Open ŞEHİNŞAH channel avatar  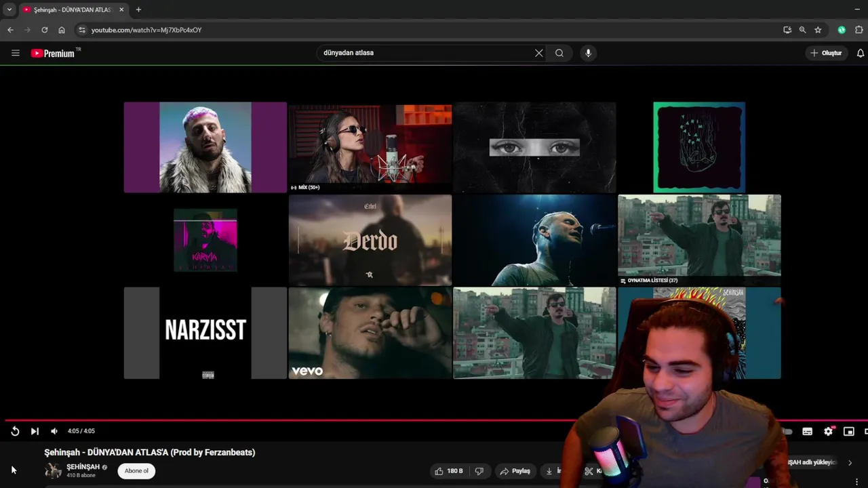coord(53,470)
